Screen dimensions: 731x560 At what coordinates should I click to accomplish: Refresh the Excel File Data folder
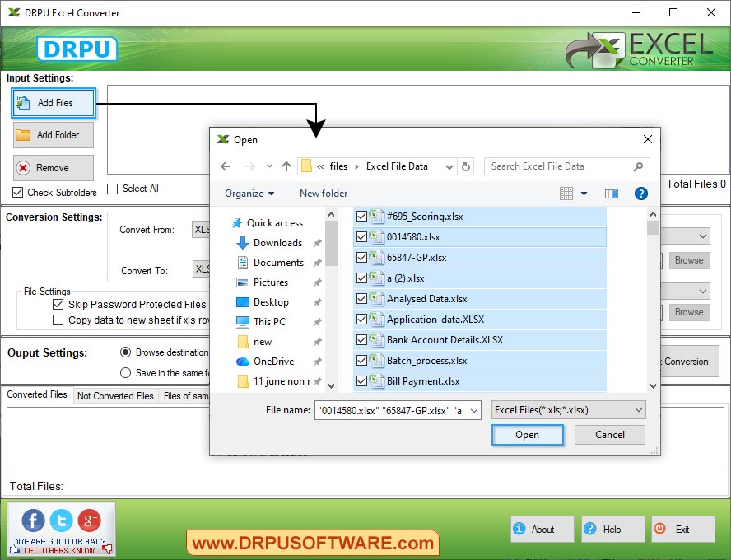coord(466,166)
